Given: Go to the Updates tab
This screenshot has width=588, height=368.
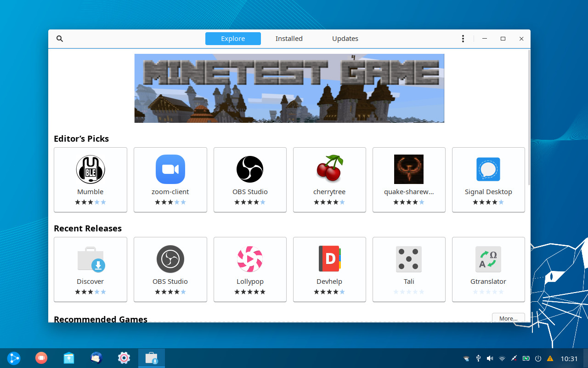Looking at the screenshot, I should pyautogui.click(x=345, y=39).
